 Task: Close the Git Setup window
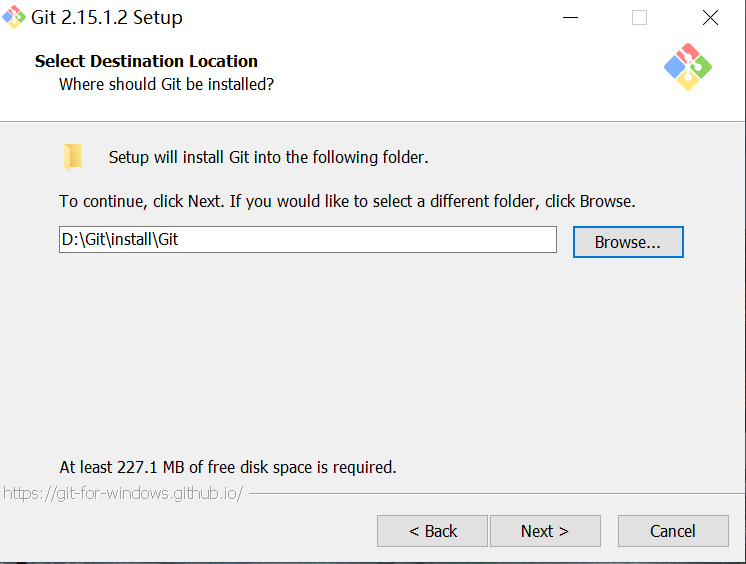tap(710, 18)
